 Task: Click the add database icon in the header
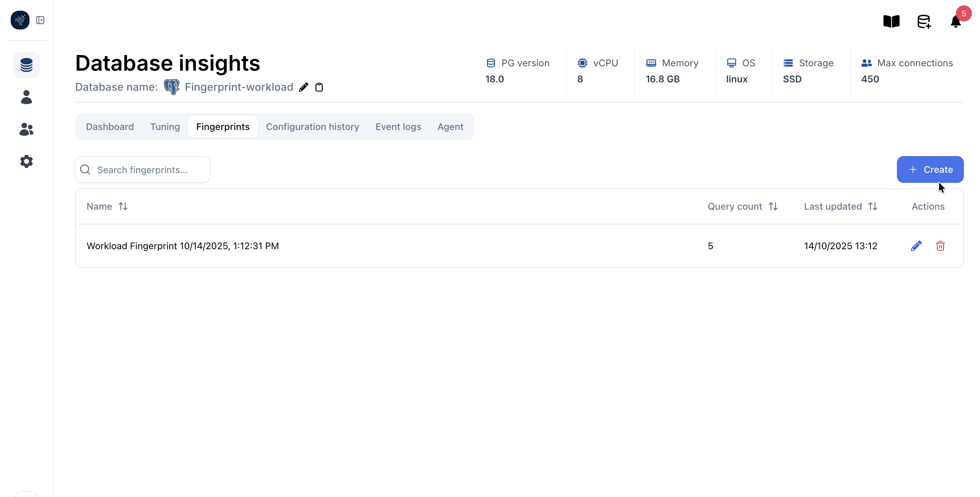tap(924, 21)
